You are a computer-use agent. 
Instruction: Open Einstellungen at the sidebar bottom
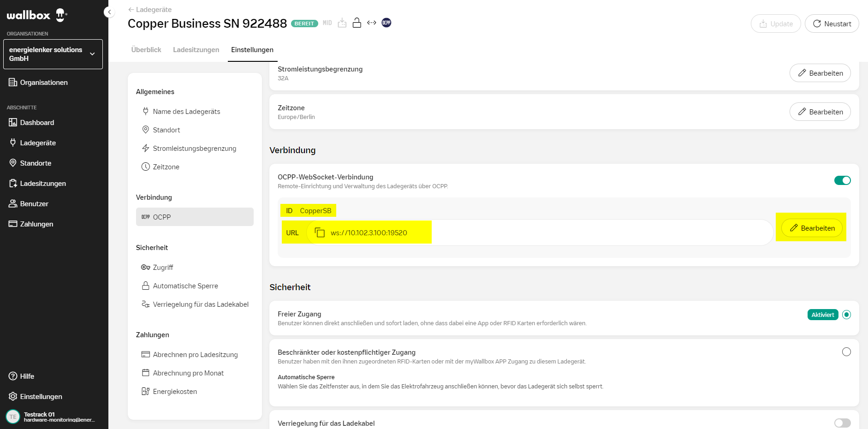[35, 397]
